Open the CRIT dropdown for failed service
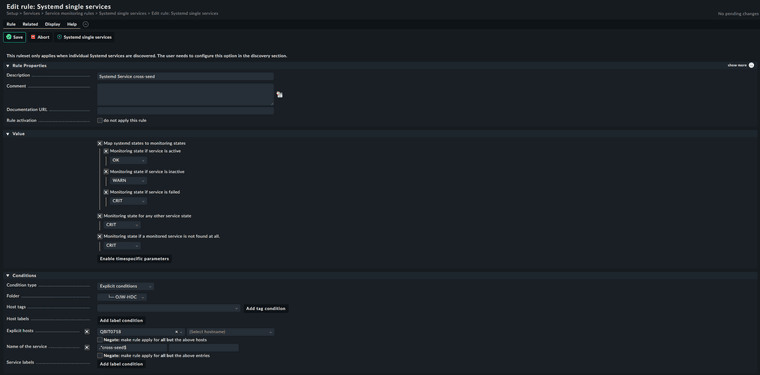The image size is (760, 375). click(x=128, y=201)
